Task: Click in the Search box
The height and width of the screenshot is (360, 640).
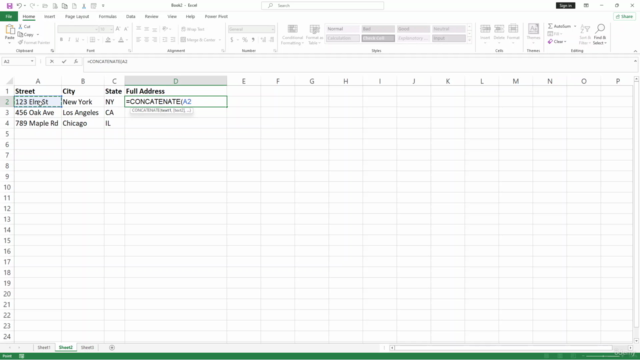Action: (322, 6)
